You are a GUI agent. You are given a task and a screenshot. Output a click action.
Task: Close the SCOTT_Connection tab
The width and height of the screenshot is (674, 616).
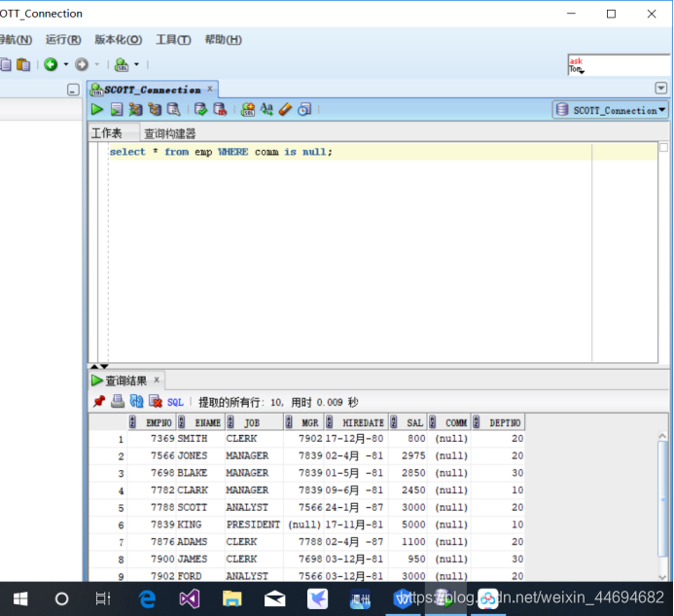[210, 89]
